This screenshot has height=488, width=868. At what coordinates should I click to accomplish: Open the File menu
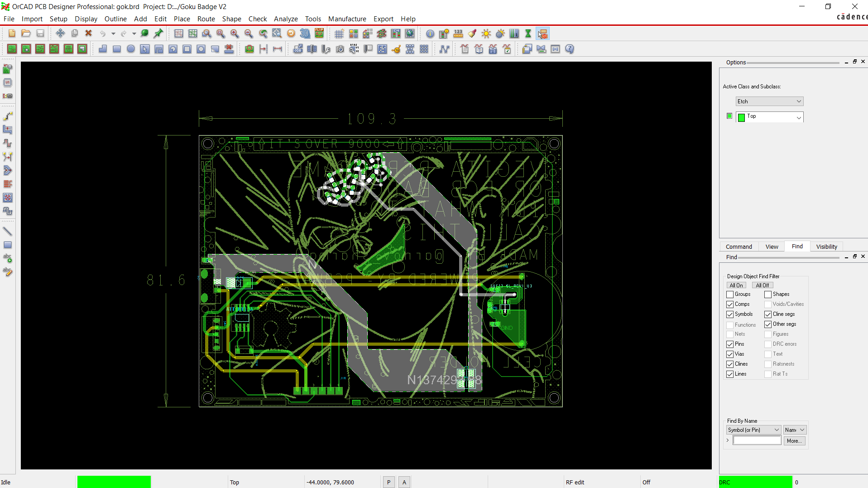click(9, 19)
